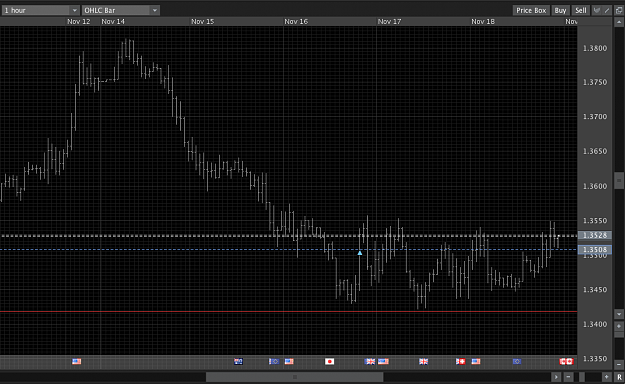Open the 1 hour timeframe dropdown
This screenshot has width=625, height=384.
(x=40, y=10)
